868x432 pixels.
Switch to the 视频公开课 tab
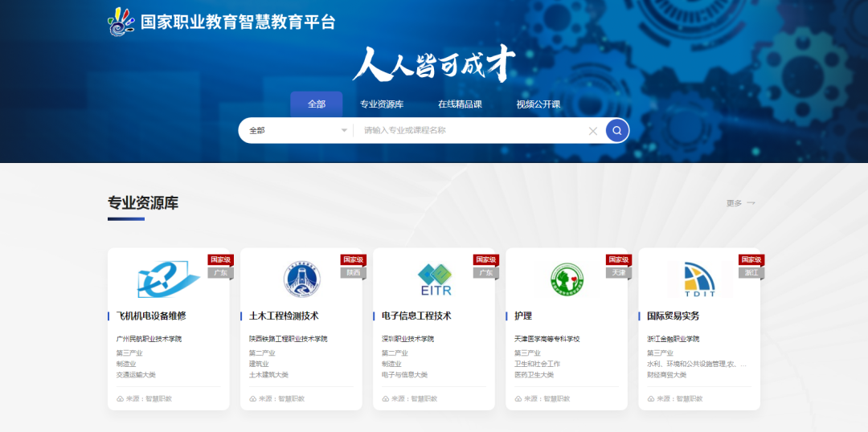pos(538,104)
